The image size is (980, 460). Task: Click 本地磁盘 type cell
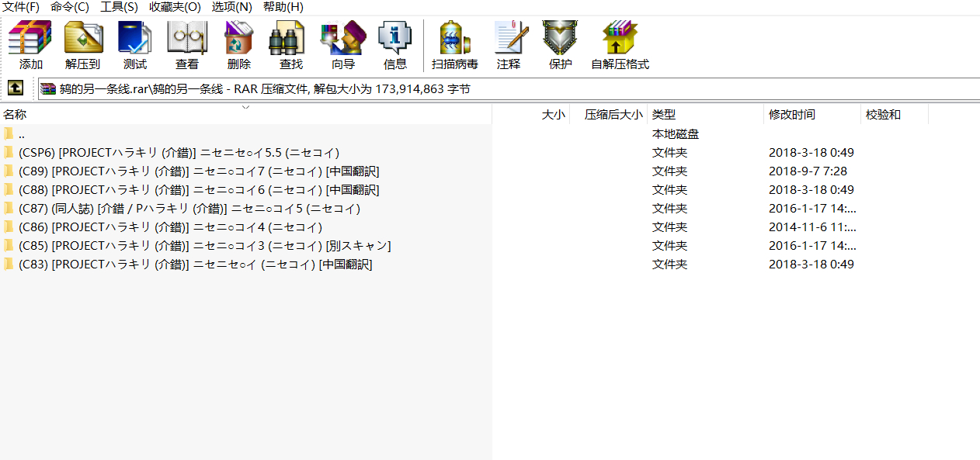coord(676,134)
